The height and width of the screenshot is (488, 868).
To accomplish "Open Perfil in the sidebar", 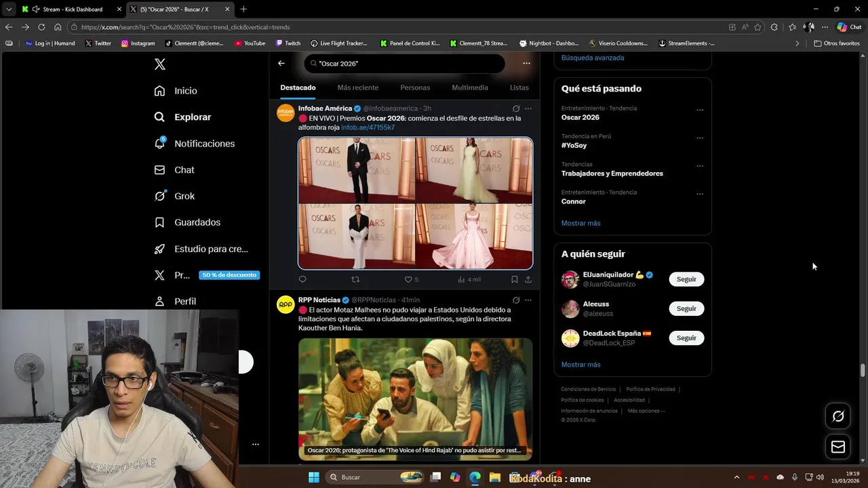I will 175,301.
